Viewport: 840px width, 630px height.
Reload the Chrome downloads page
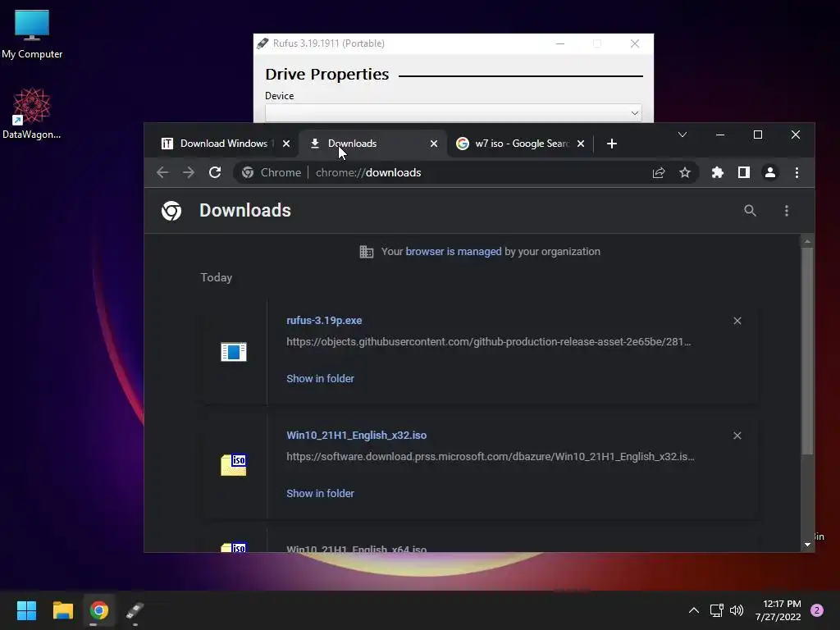click(215, 172)
